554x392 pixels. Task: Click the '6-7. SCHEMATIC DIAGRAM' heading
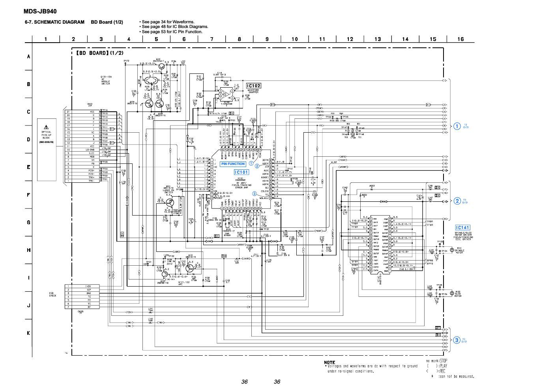[x=54, y=22]
